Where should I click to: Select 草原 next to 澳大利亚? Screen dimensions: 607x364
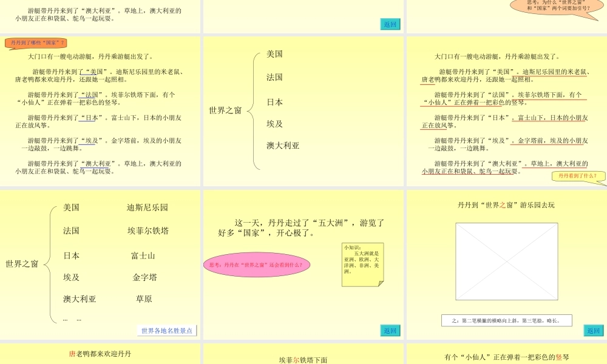coord(144,299)
